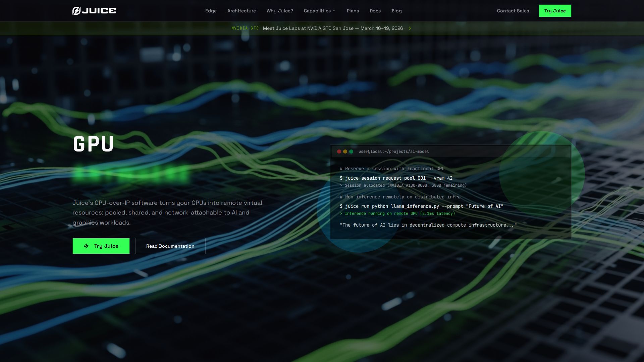Viewport: 644px width, 362px height.
Task: Open NVIDIA GTC San Jose announcement
Action: 333,28
